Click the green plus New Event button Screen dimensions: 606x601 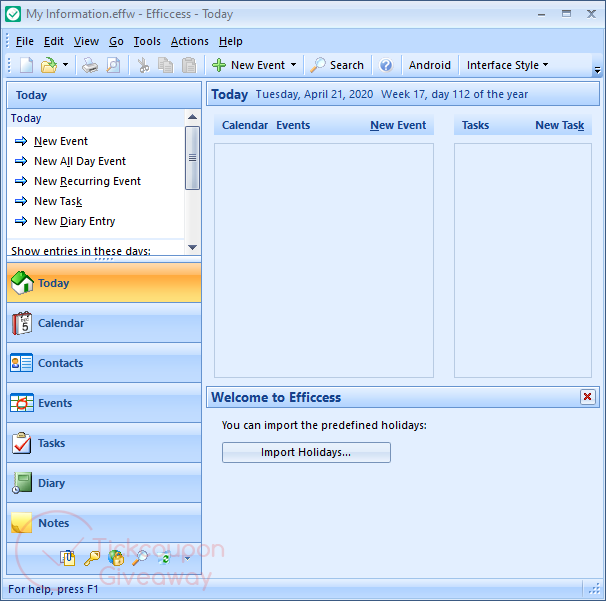(x=249, y=65)
